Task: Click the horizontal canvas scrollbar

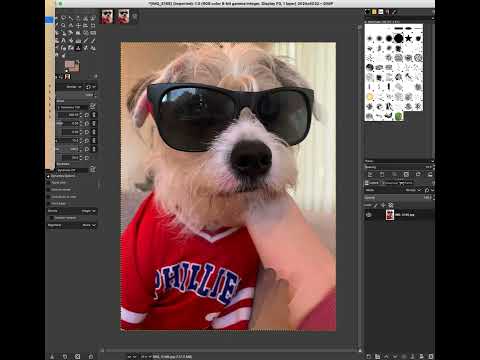Action: (230, 350)
